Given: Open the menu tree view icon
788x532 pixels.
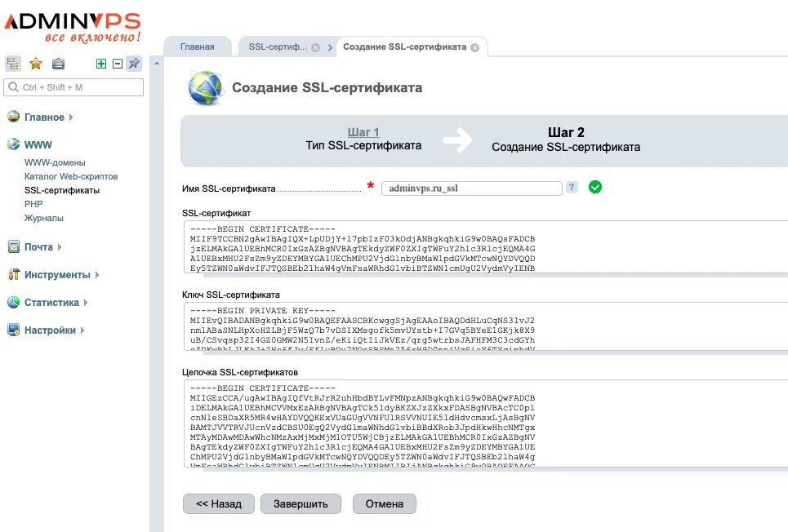Looking at the screenshot, I should point(12,64).
